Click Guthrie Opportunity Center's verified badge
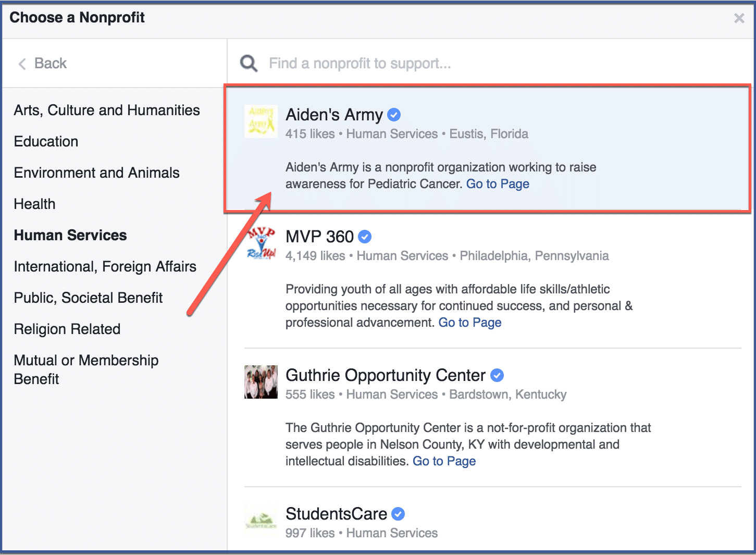756x555 pixels. (498, 375)
